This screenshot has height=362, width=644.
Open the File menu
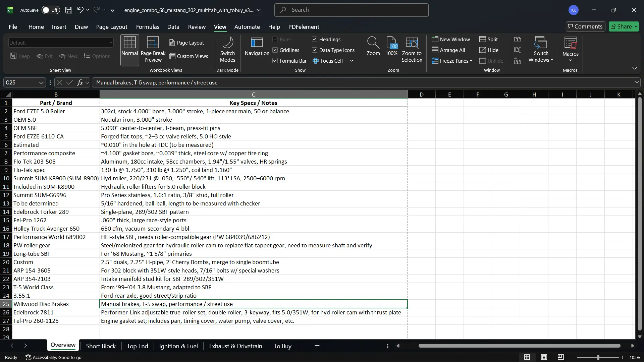click(x=13, y=27)
